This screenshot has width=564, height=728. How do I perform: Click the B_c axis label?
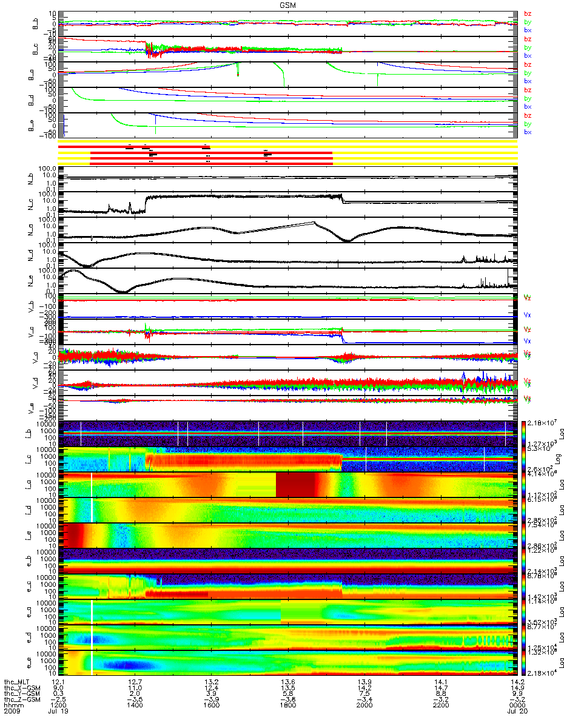click(x=36, y=49)
